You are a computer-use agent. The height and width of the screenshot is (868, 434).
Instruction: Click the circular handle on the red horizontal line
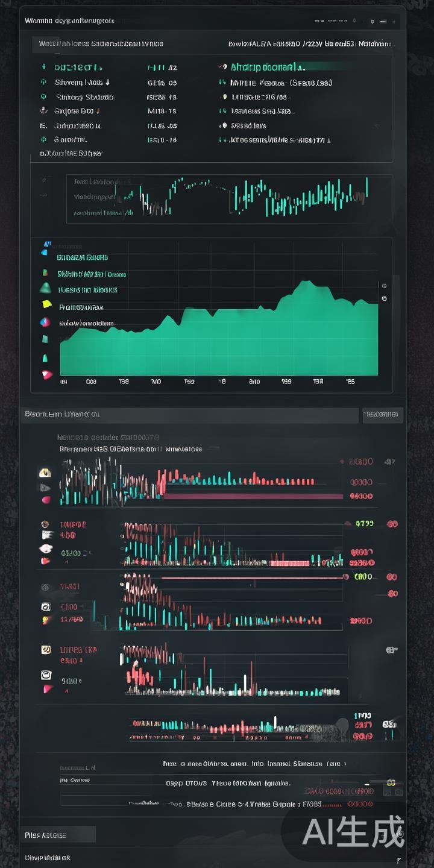[x=345, y=577]
